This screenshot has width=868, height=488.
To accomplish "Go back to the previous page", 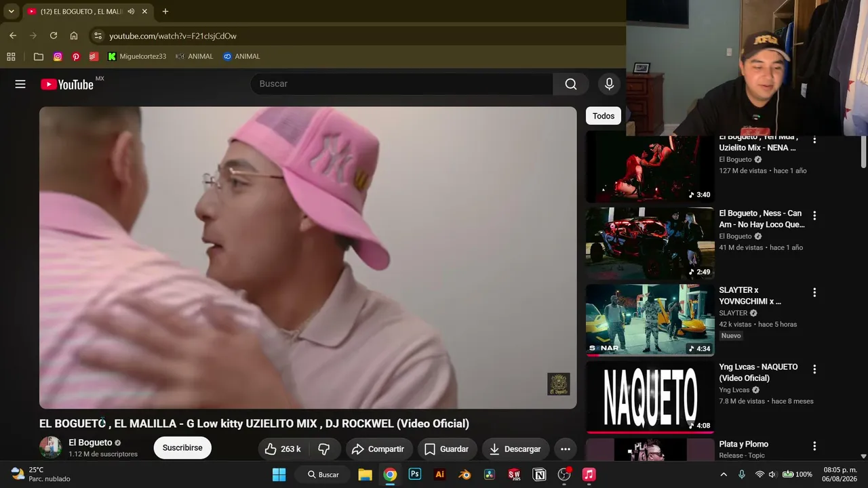I will tap(13, 36).
